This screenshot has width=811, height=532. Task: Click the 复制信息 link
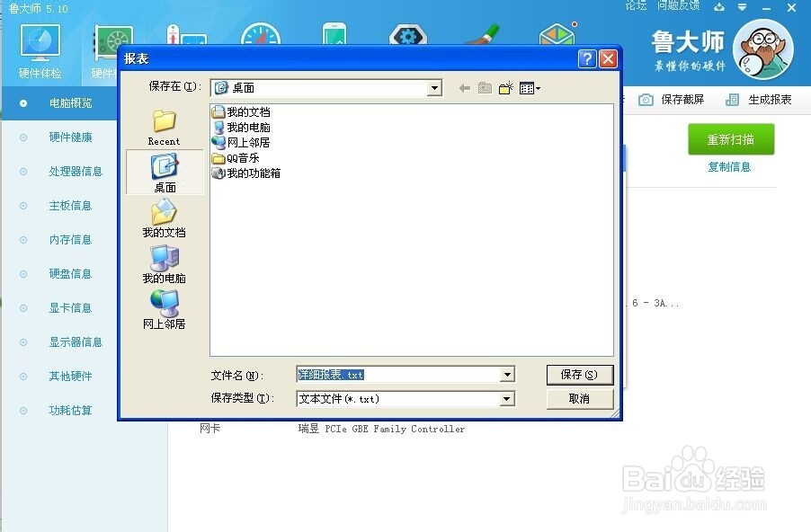click(x=729, y=167)
